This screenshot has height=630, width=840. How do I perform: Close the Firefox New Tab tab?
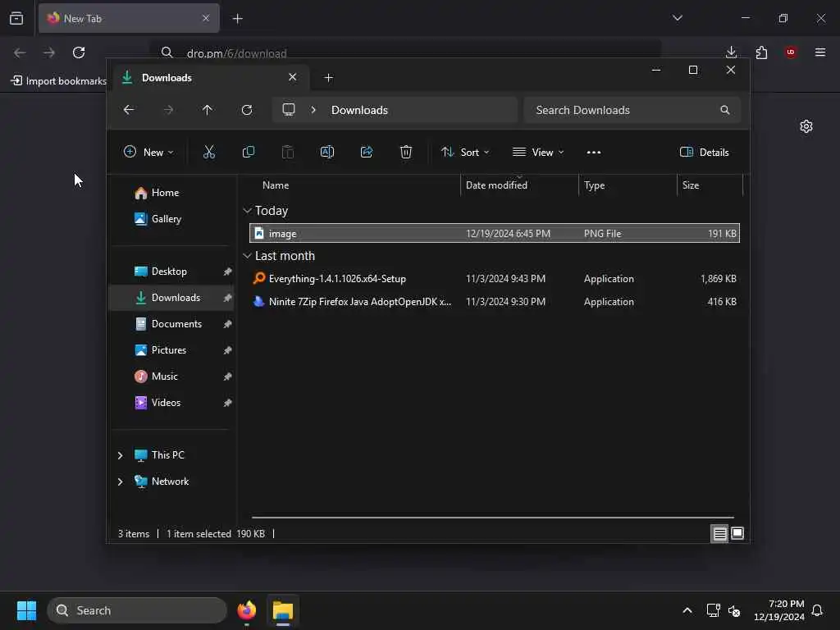pyautogui.click(x=206, y=18)
